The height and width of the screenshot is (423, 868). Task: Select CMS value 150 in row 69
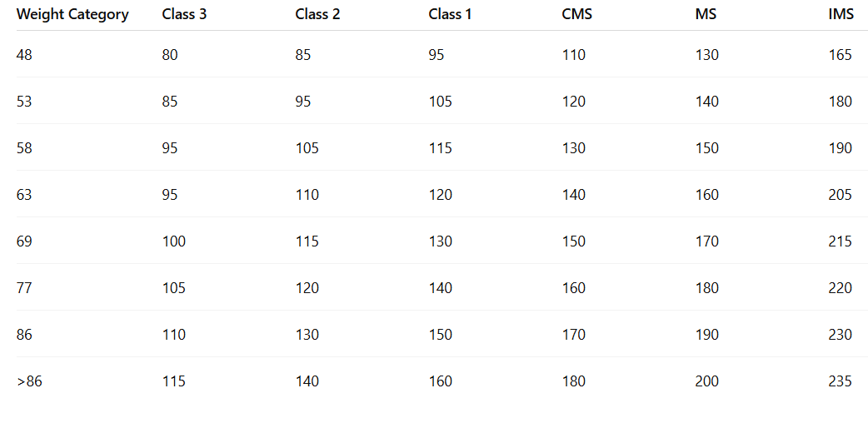click(x=574, y=241)
